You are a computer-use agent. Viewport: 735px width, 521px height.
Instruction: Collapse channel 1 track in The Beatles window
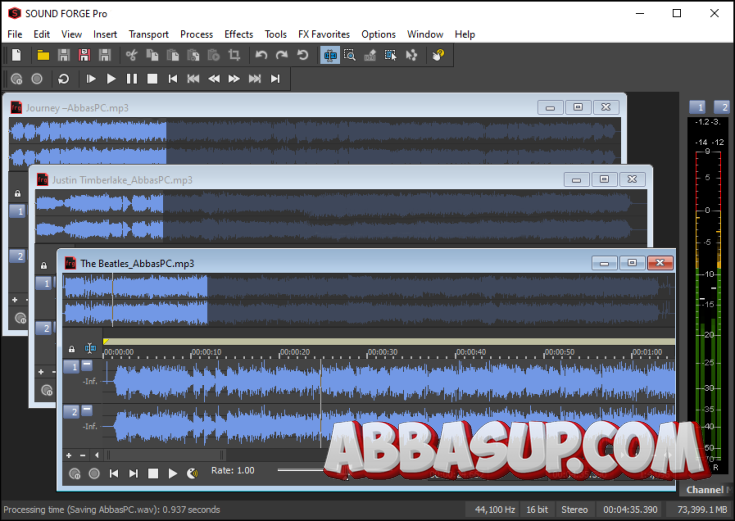[x=87, y=364]
